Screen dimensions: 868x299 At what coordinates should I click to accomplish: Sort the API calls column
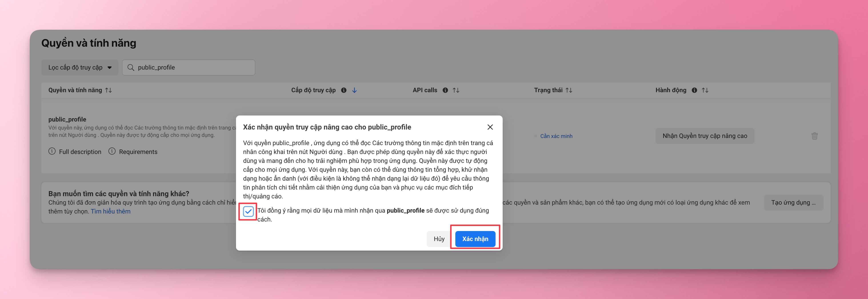coord(456,90)
